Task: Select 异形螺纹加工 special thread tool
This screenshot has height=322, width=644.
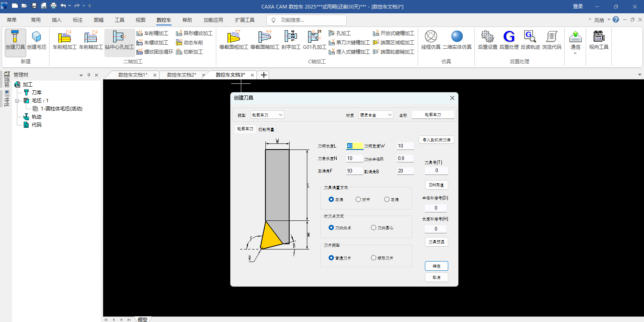Action: (194, 33)
